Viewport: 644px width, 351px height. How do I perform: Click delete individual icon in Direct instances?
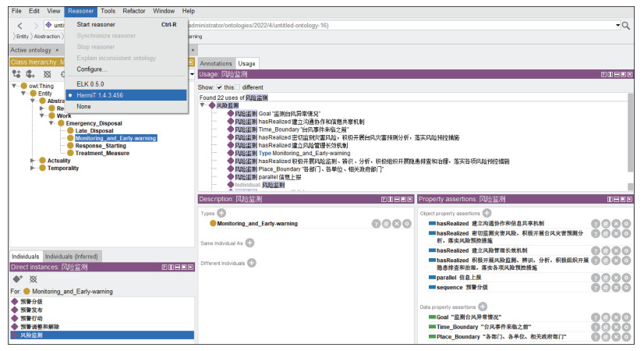[33, 278]
